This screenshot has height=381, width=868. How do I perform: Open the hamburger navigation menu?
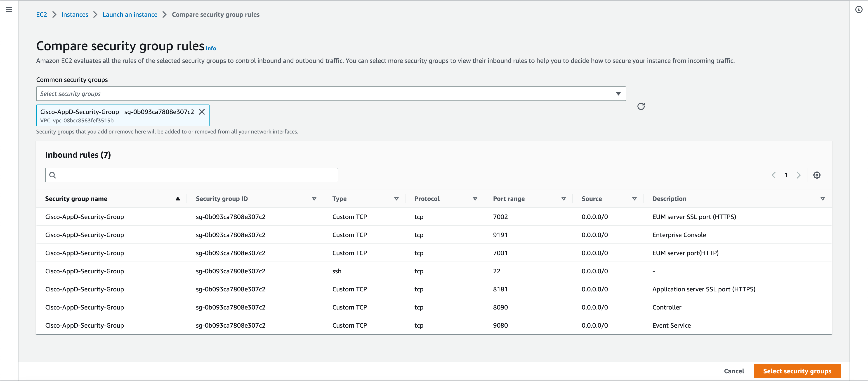coord(9,10)
